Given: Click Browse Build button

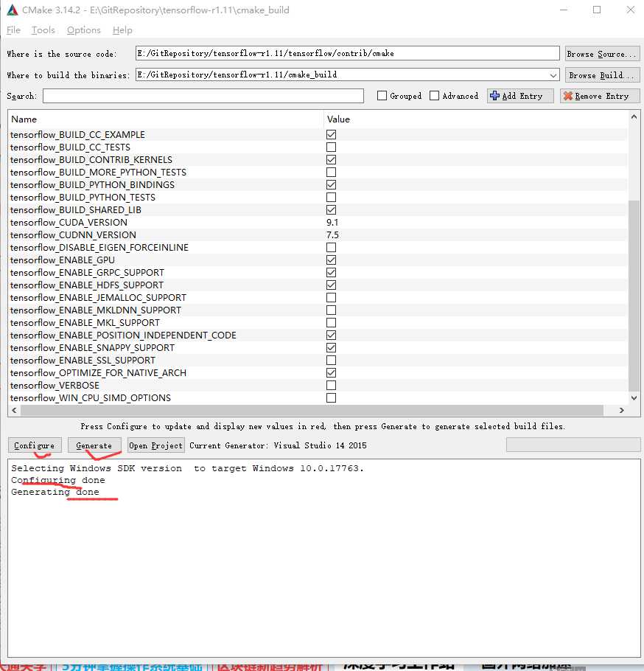Looking at the screenshot, I should click(x=602, y=75).
